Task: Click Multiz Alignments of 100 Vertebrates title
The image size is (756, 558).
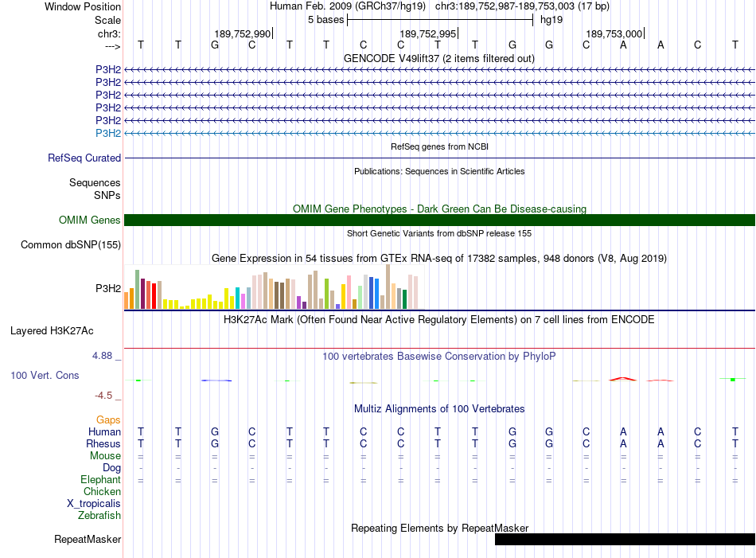Action: coord(439,409)
